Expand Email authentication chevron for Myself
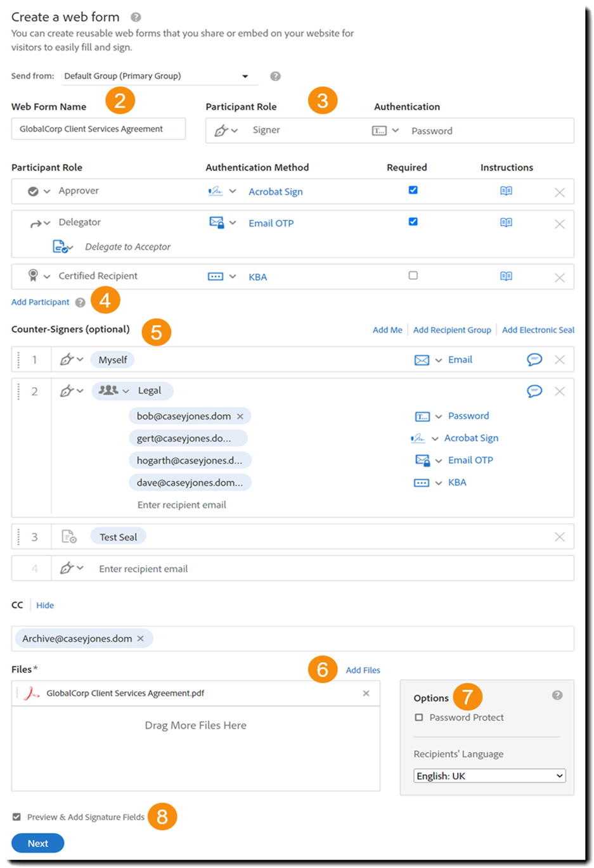Image resolution: width=594 pixels, height=868 pixels. pos(439,361)
